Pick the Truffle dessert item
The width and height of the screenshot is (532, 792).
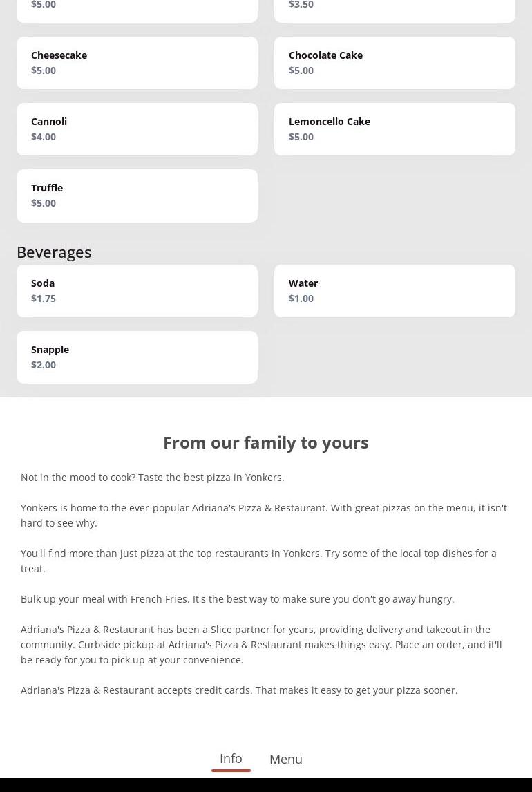pyautogui.click(x=137, y=196)
